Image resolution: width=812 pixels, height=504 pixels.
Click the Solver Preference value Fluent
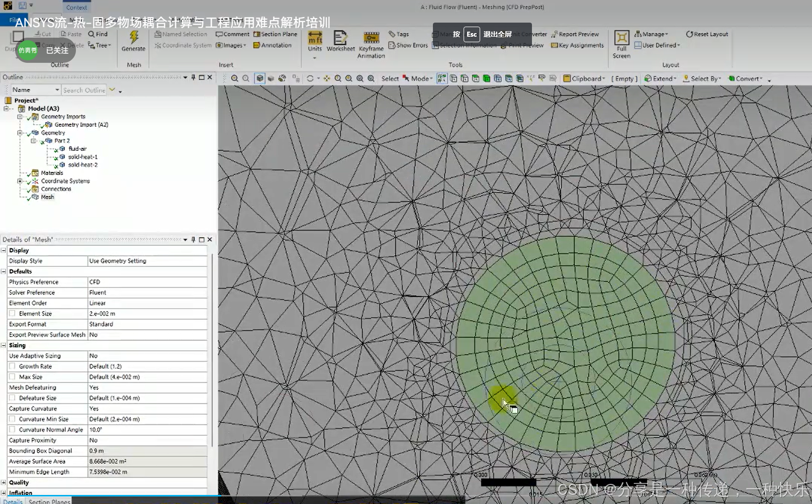147,292
